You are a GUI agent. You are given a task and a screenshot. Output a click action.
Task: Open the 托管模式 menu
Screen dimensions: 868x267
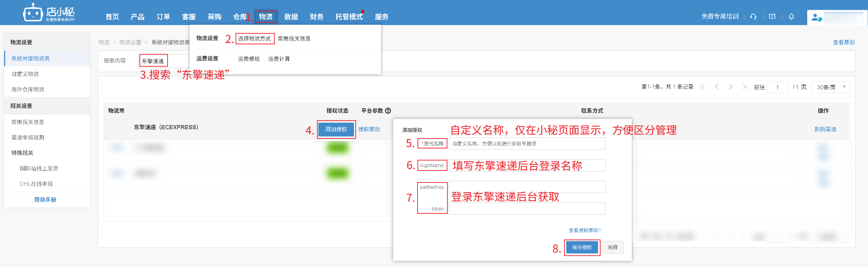coord(349,17)
